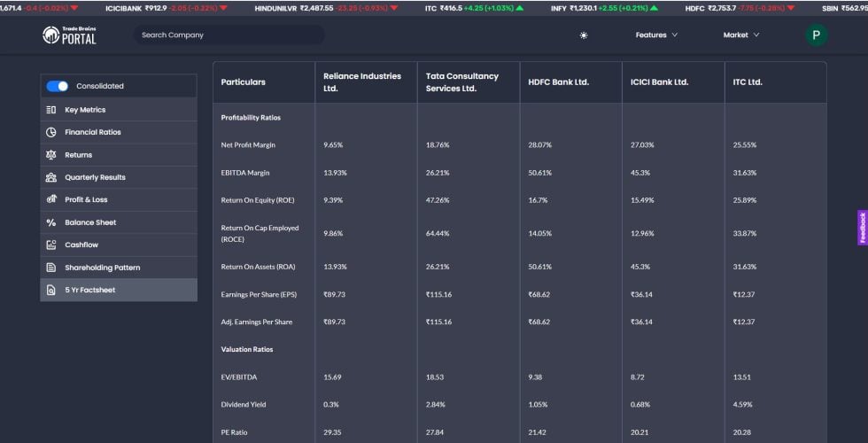Click the Return On Equity (ROE) row label
The image size is (868, 443).
click(x=258, y=200)
